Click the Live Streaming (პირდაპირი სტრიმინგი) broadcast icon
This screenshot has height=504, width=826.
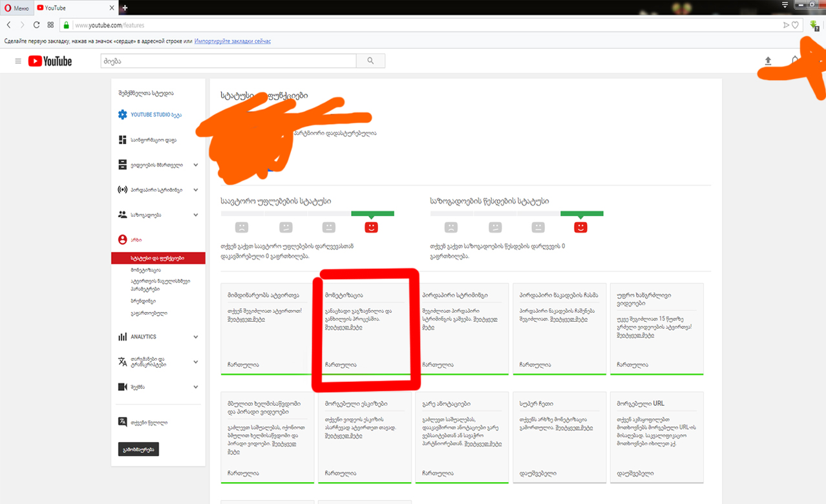(122, 190)
